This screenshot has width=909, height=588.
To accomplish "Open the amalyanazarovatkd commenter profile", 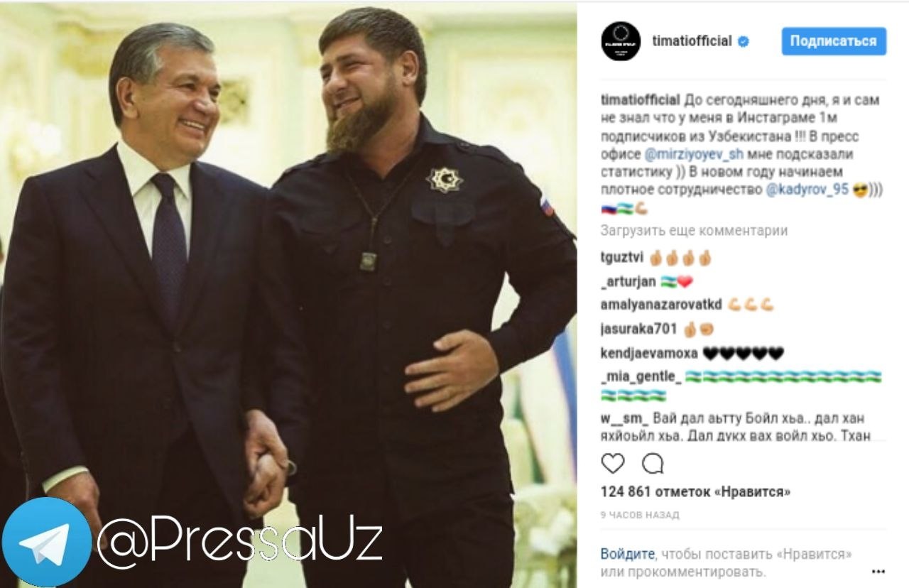I will (661, 305).
